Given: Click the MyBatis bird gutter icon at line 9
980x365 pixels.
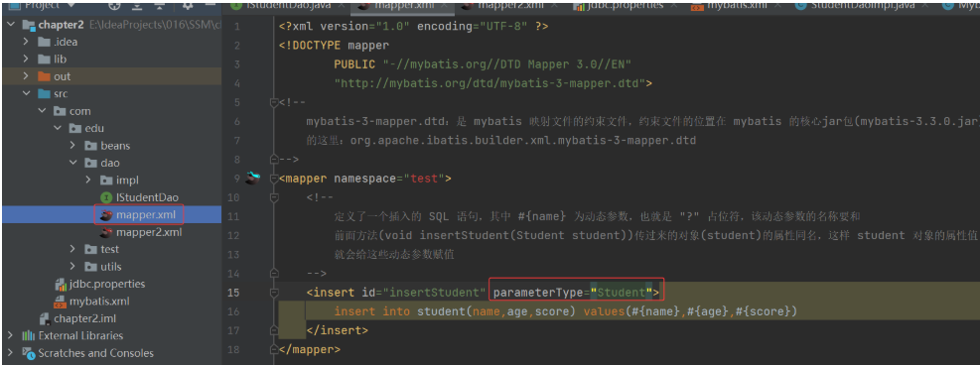Looking at the screenshot, I should pyautogui.click(x=253, y=178).
